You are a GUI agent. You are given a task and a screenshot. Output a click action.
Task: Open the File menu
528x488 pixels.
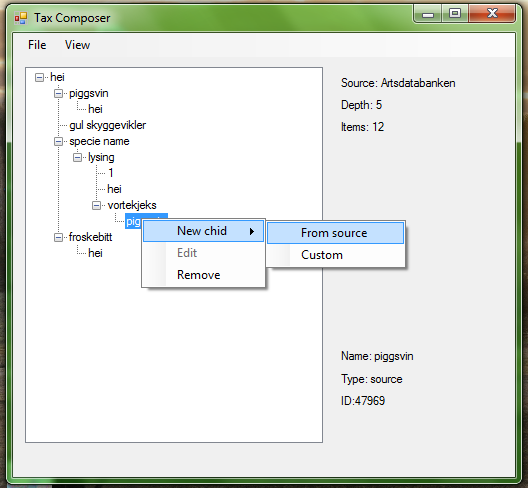tap(37, 45)
